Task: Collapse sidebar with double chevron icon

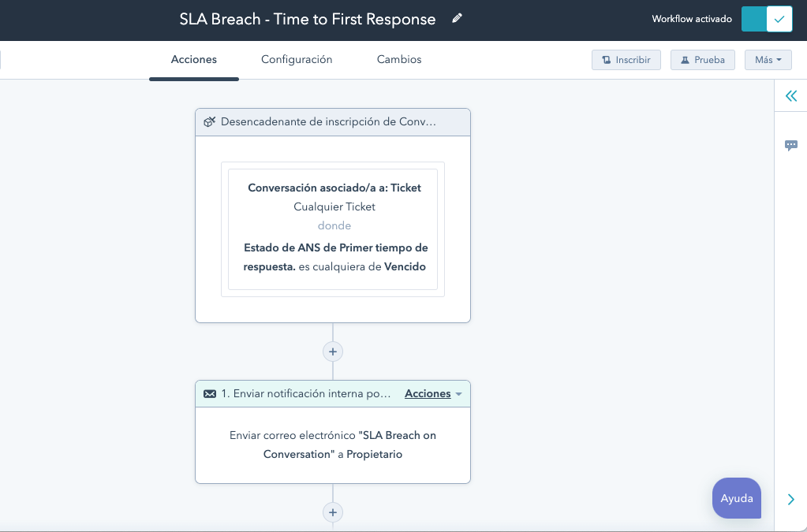Action: click(x=791, y=95)
